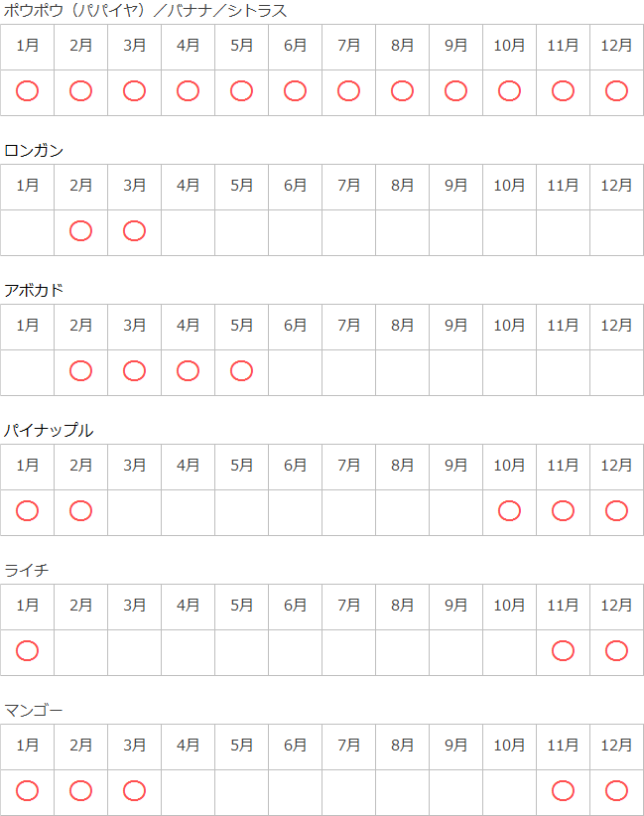Click the 9月 header in the Lychee table
This screenshot has width=644, height=816.
[x=455, y=606]
